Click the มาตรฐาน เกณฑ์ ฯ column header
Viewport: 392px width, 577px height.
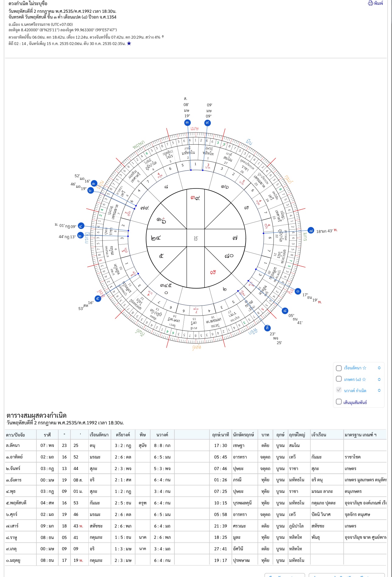360,435
